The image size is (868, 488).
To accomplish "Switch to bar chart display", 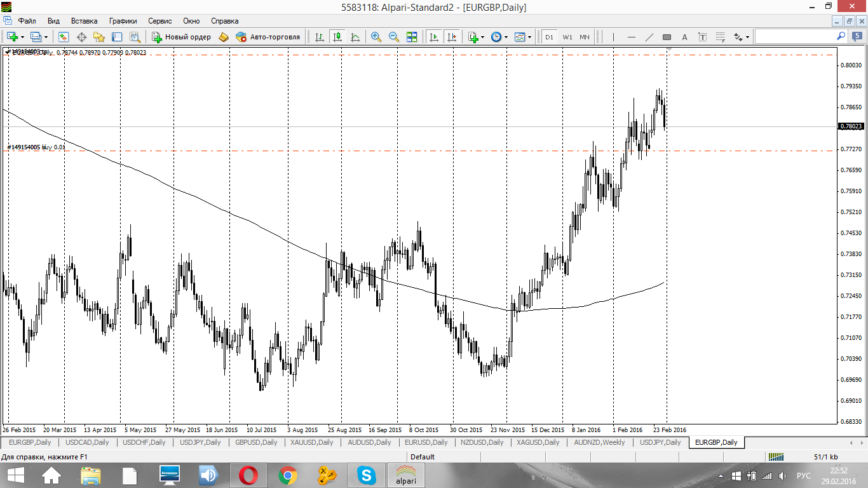I will tap(320, 37).
